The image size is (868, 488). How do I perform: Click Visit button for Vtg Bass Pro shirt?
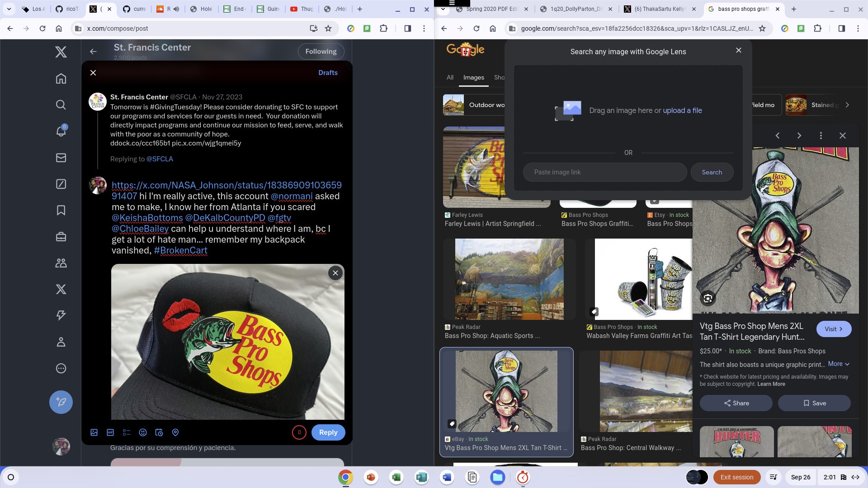pos(834,329)
